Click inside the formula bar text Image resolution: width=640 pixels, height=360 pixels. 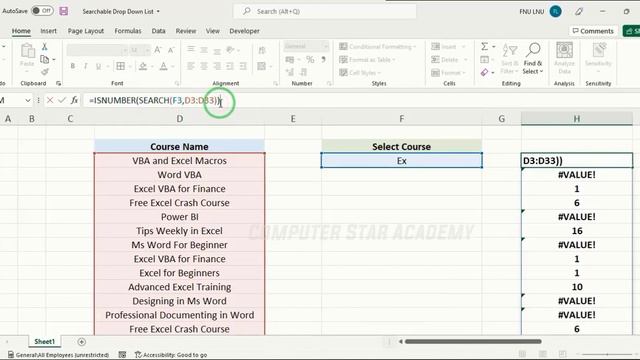pyautogui.click(x=155, y=100)
